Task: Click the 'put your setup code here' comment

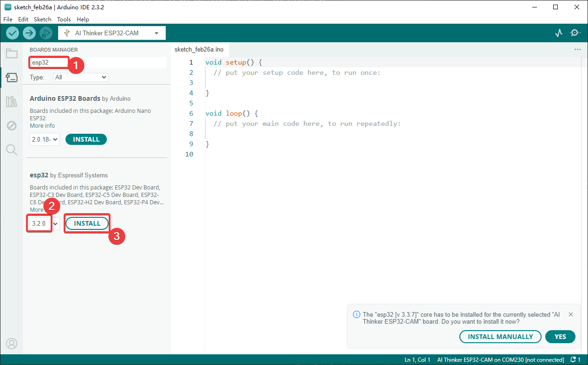Action: click(297, 72)
